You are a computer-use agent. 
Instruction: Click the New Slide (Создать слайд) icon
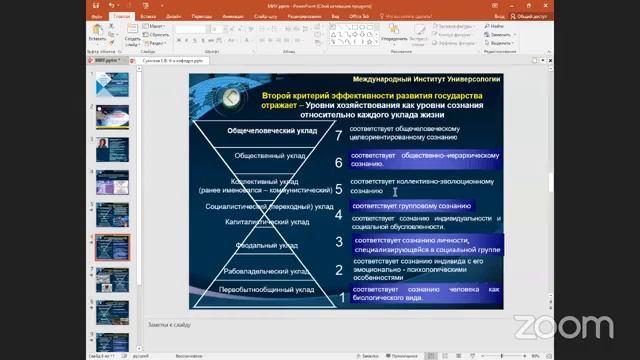click(132, 29)
